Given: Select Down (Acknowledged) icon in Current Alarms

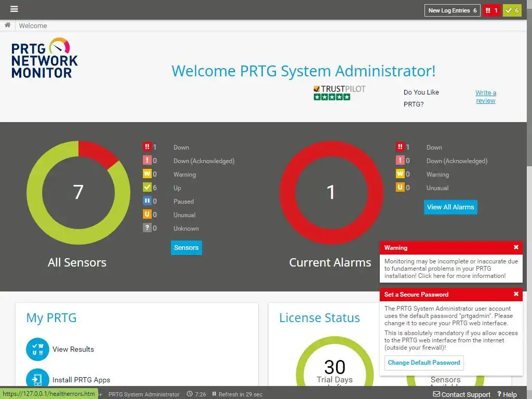Looking at the screenshot, I should coord(400,161).
